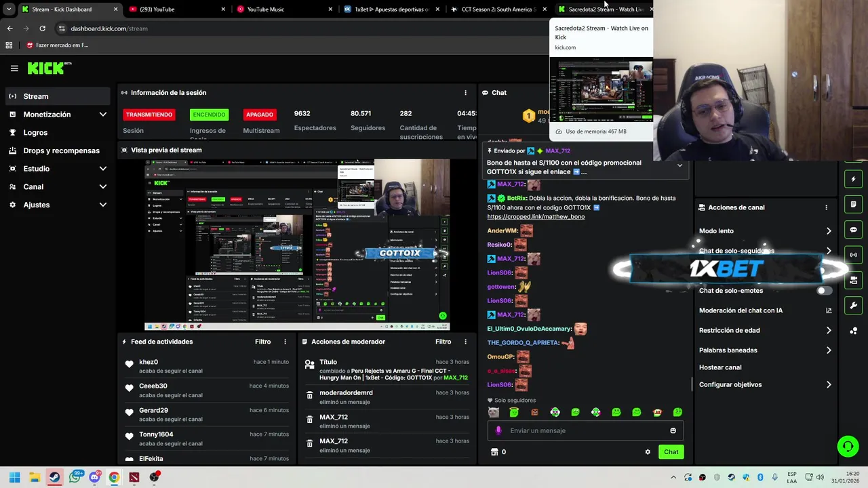Open the hamburger menu beside the Kick logo
Screen dimensions: 868x488
[14, 68]
